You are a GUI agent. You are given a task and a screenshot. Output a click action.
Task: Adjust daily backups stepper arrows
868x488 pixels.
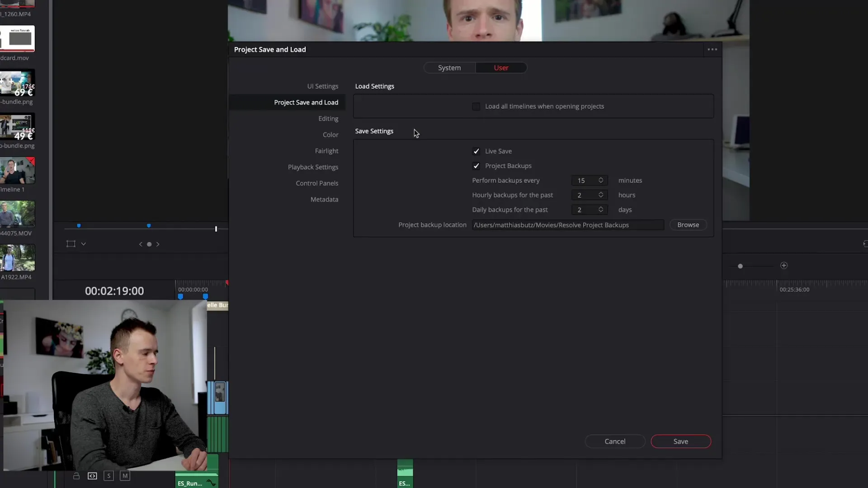pos(601,210)
